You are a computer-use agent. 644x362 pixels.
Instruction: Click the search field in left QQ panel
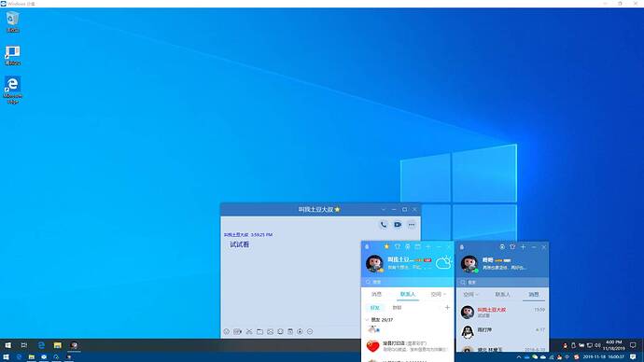tap(408, 282)
